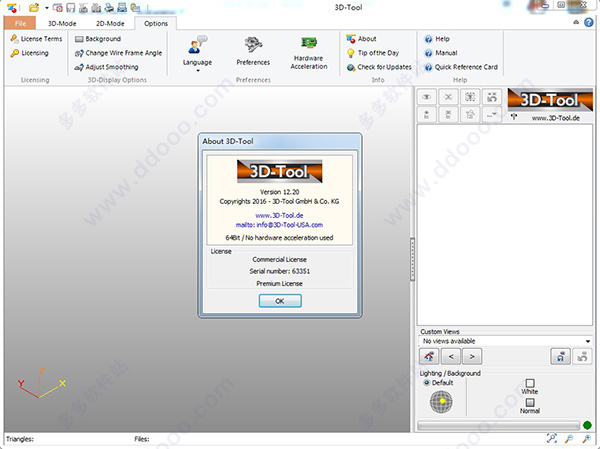Click the green status indicator dot
Viewport: 600px width, 449px height.
pos(587,425)
